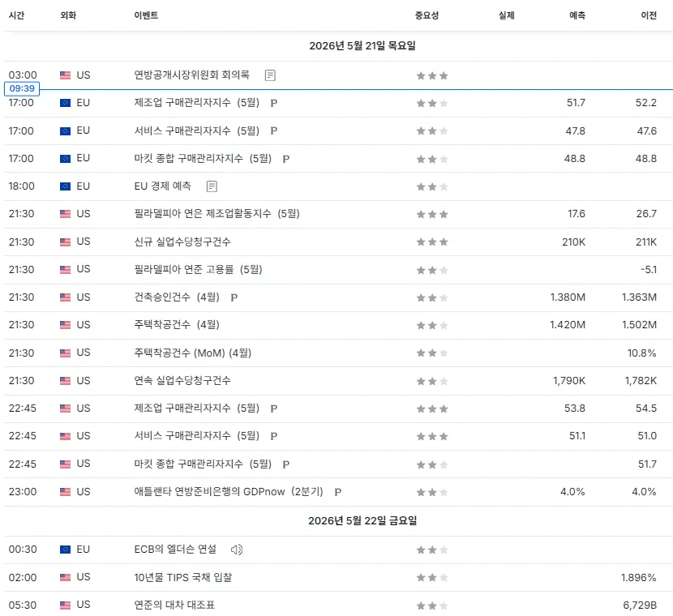
Task: Click the 2026년 5월 21일 목요일 date header
Action: click(362, 46)
